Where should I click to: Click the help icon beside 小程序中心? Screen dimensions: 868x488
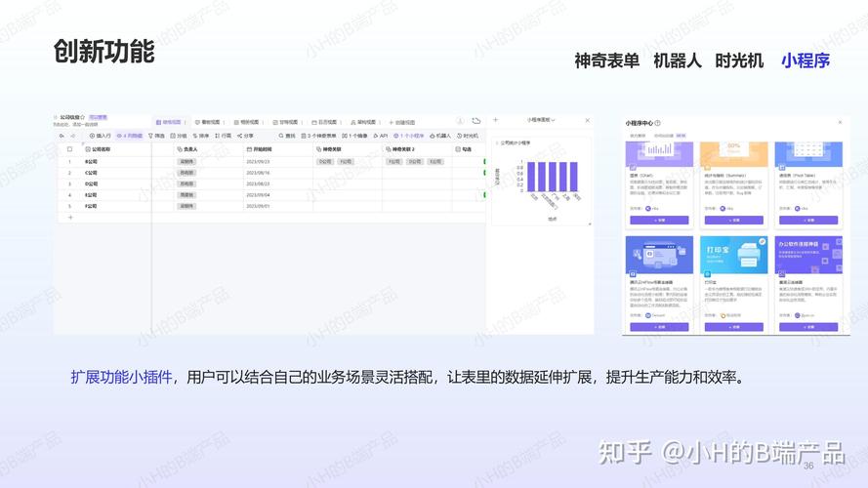[658, 123]
